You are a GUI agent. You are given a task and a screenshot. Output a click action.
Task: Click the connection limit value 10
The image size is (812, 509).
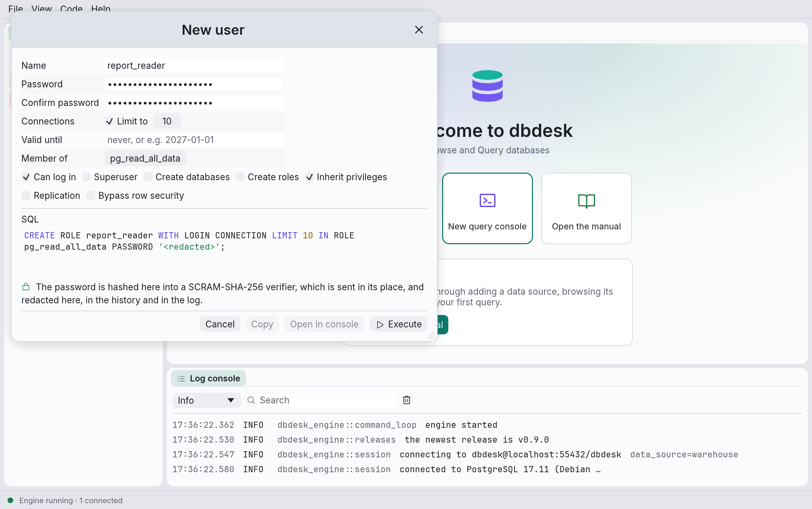click(167, 121)
